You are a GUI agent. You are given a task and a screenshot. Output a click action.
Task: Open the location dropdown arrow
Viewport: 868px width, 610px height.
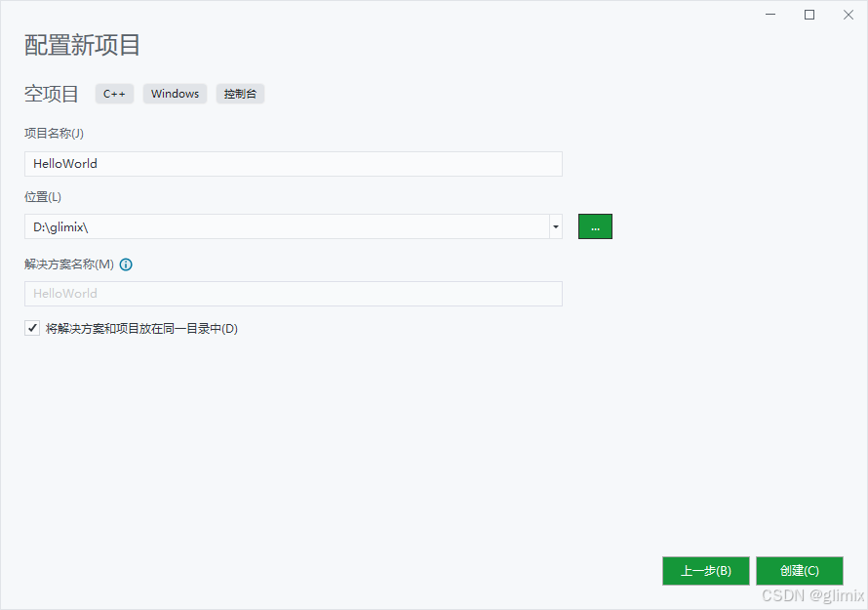coord(555,225)
